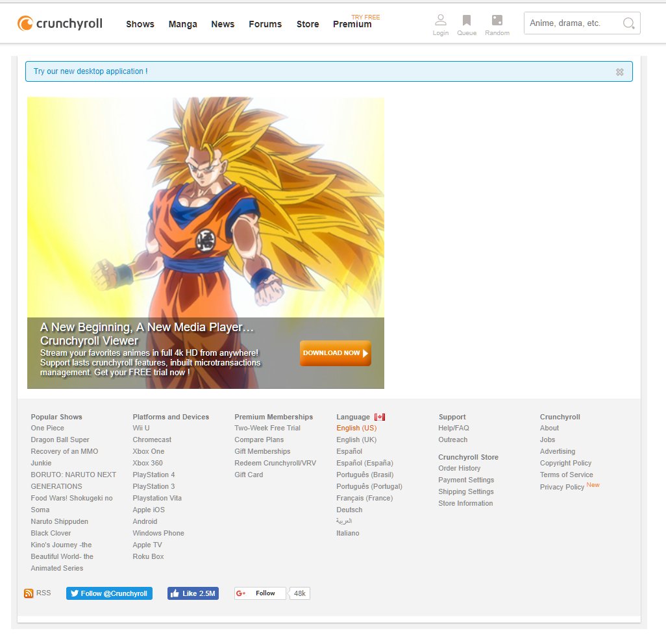Open the Payment Settings link

click(466, 480)
